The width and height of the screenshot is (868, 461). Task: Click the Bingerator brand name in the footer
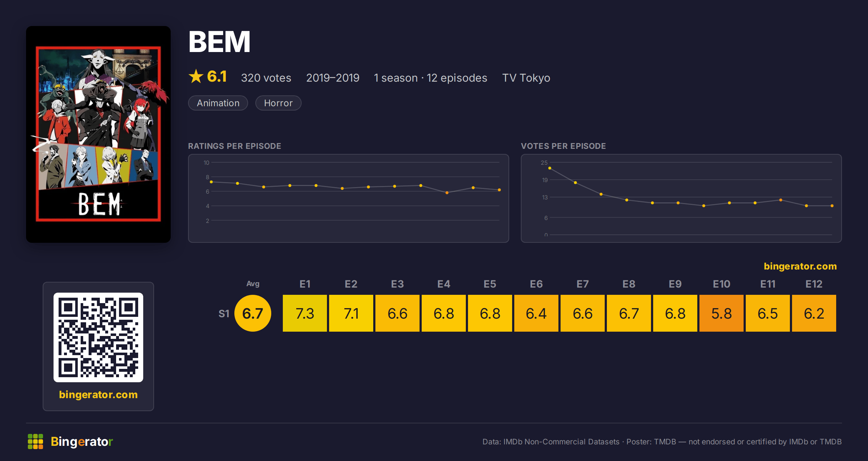click(x=82, y=441)
